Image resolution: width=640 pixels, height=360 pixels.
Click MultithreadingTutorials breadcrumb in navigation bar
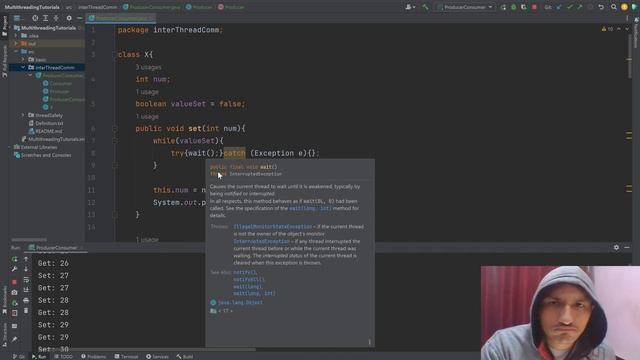tap(32, 7)
